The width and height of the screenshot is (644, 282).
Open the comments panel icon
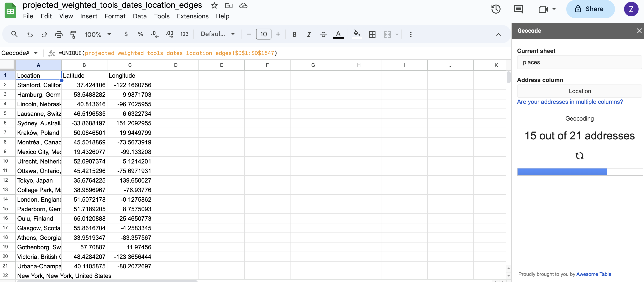click(x=518, y=9)
